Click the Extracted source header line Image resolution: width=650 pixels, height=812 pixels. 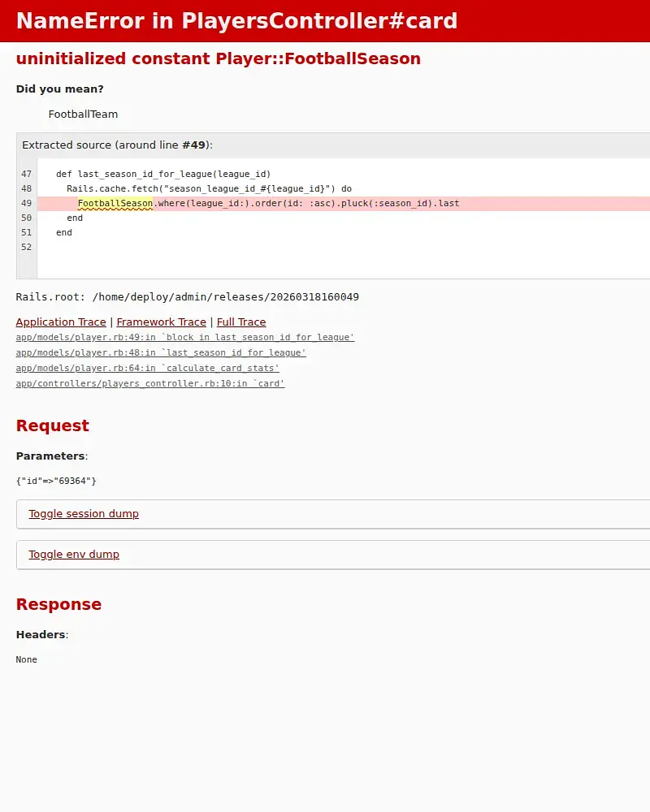click(x=117, y=145)
